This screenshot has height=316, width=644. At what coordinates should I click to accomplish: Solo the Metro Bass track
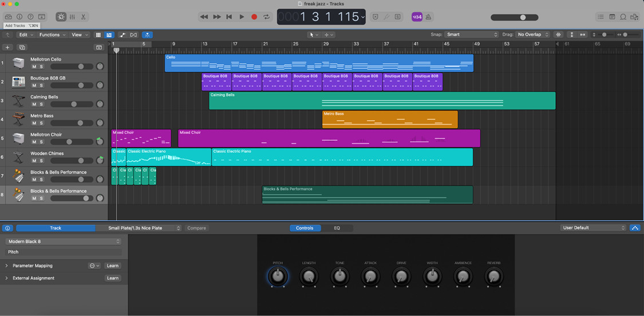41,123
